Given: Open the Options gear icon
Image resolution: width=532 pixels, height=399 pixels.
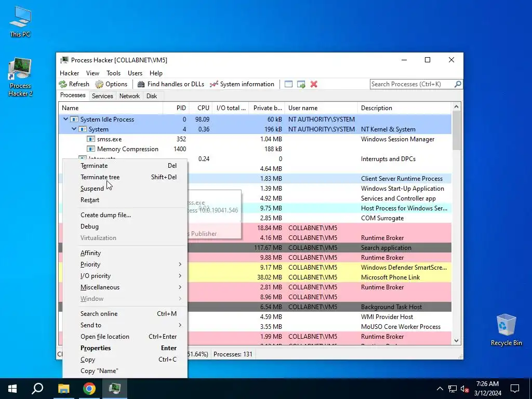Looking at the screenshot, I should [x=99, y=84].
